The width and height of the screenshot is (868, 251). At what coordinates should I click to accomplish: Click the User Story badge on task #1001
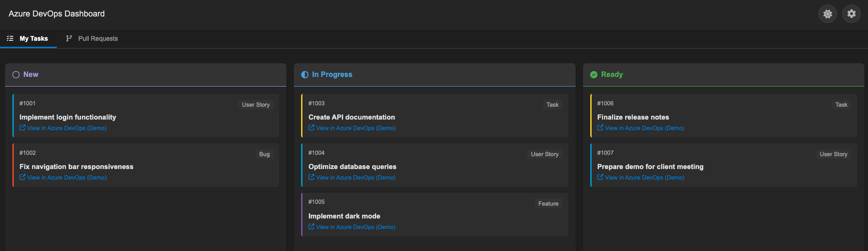point(256,105)
